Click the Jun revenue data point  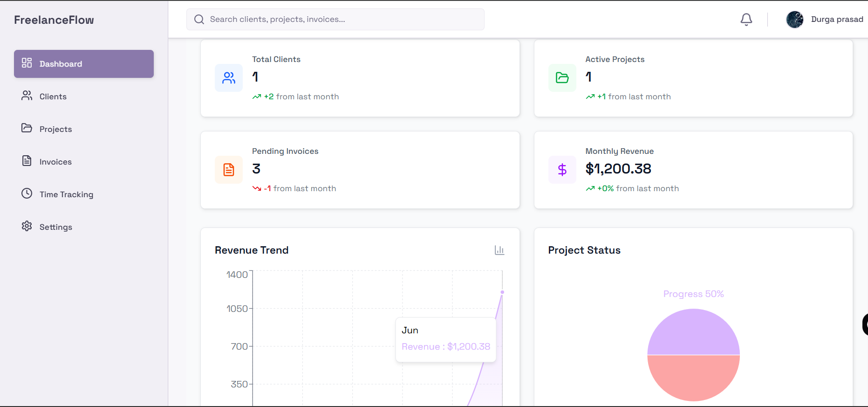502,292
